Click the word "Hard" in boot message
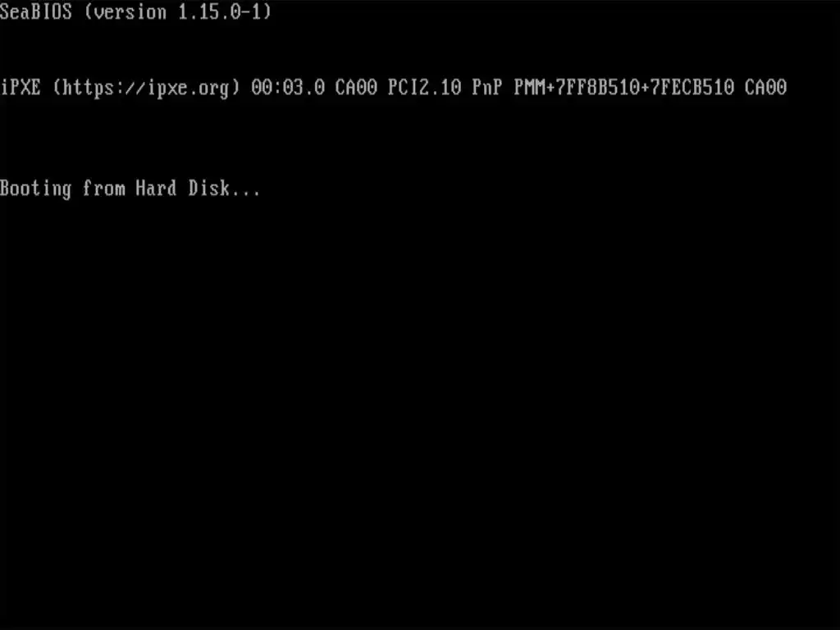Screen dimensions: 840x630 pos(157,188)
